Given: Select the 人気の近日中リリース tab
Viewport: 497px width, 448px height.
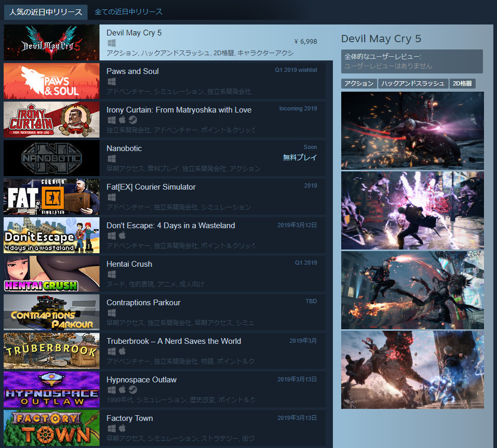Looking at the screenshot, I should coord(46,11).
